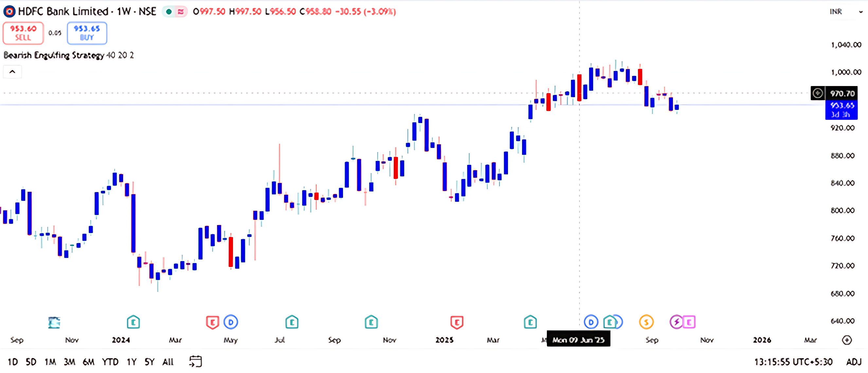
Task: Collapse the indicator legend with chevron
Action: 12,72
